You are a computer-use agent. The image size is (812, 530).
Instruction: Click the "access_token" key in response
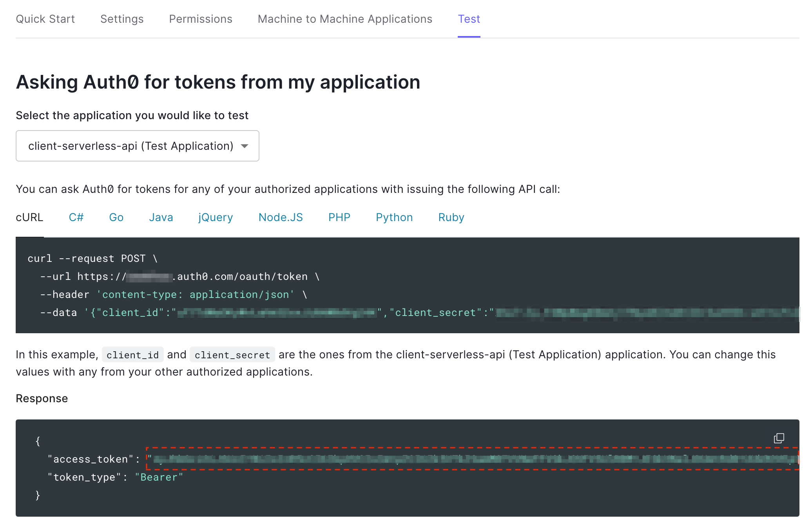point(91,459)
